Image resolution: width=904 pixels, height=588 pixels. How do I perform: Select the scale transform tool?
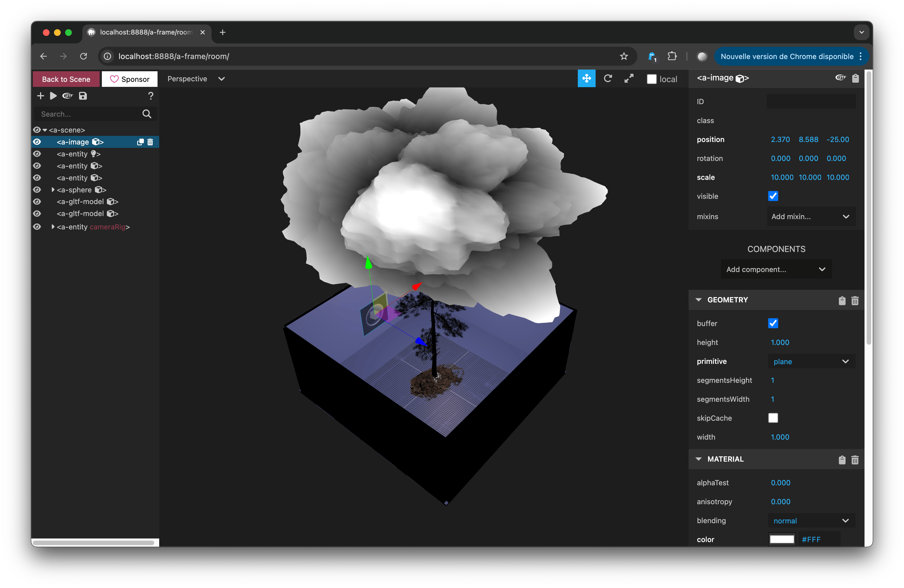tap(629, 79)
